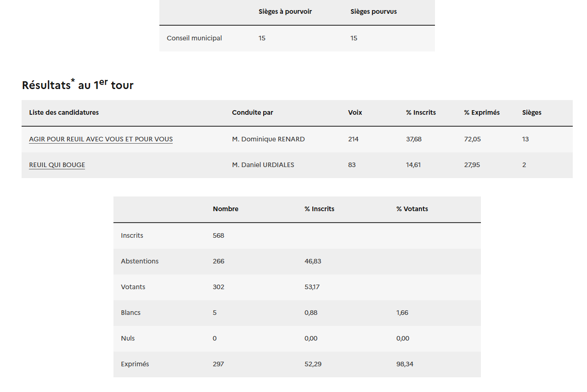Click the Liste des candidatures column header
The image size is (587, 392).
[x=64, y=112]
